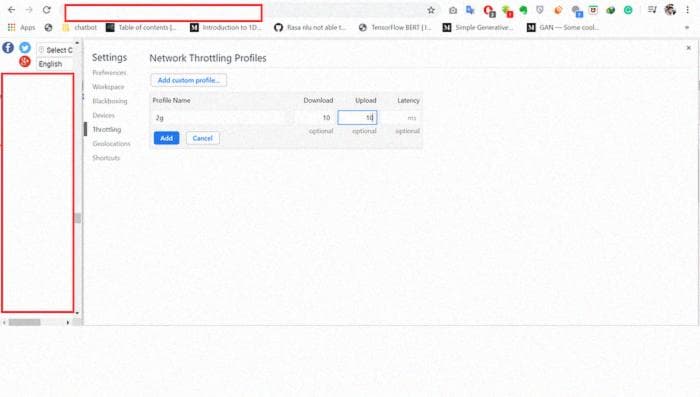Viewport: 700px width, 397px height.
Task: Go back with the browser back arrow
Action: (11, 10)
